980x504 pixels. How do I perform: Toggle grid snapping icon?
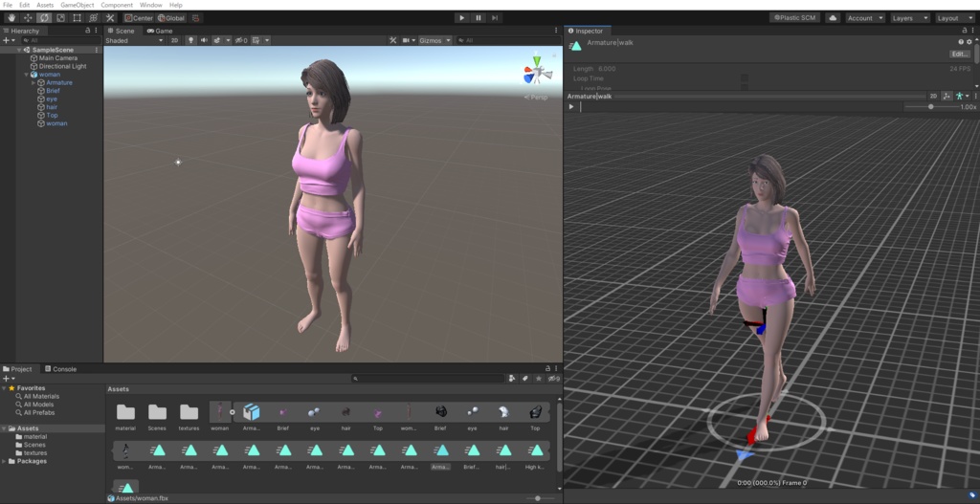[x=196, y=18]
